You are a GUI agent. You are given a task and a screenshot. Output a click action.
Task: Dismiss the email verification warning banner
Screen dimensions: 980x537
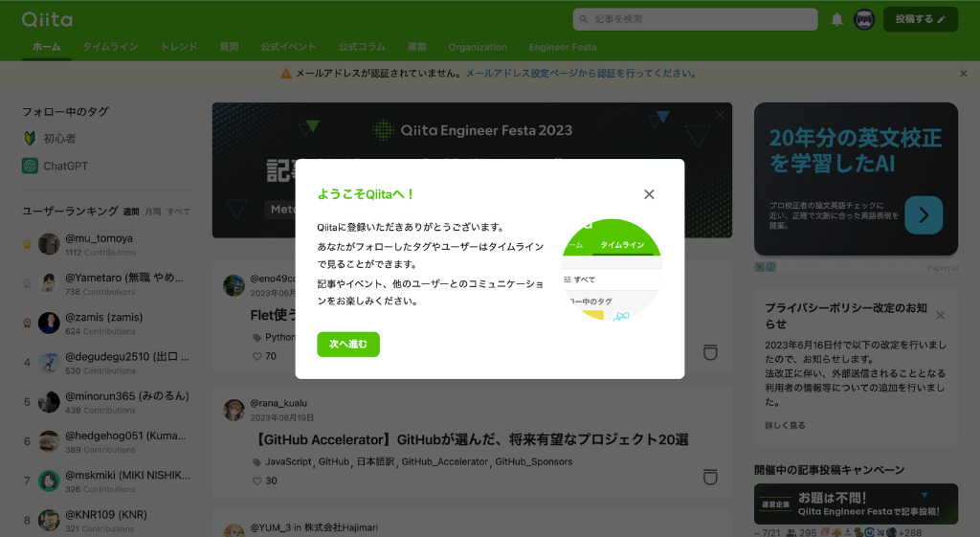[x=963, y=73]
